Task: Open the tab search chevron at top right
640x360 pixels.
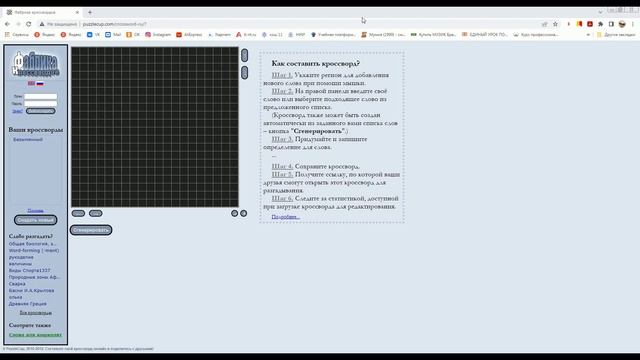Action: point(600,12)
